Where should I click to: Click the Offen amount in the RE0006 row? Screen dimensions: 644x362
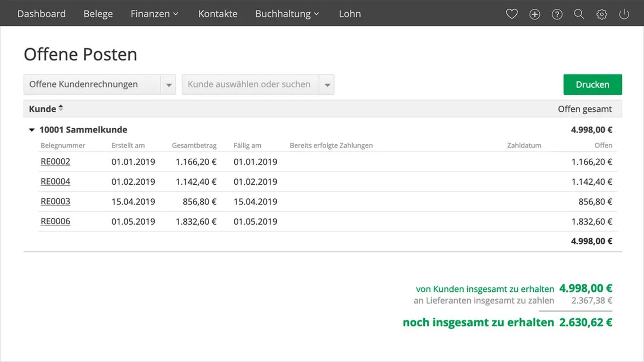tap(592, 221)
